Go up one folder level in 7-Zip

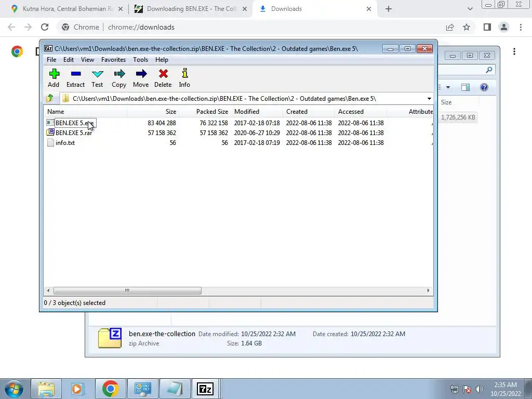pyautogui.click(x=50, y=98)
